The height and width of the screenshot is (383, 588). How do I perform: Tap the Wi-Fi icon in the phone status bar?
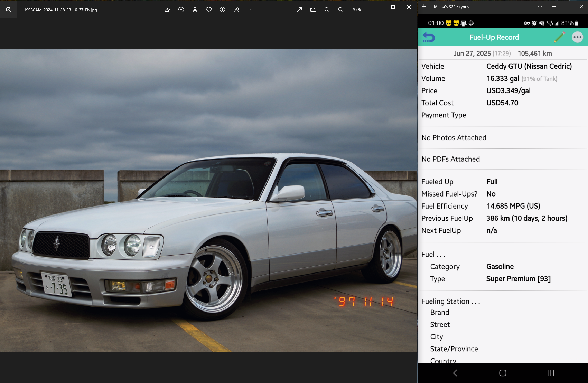tap(550, 23)
